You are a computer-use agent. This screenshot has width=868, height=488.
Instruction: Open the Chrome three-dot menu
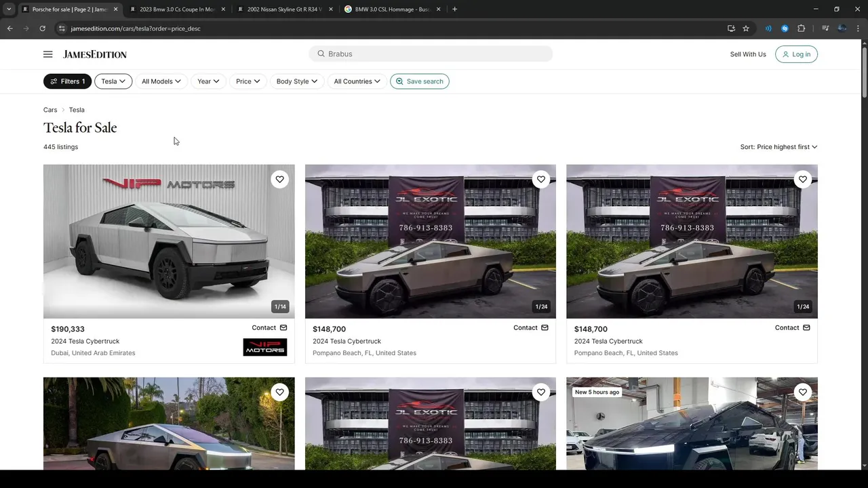point(858,28)
